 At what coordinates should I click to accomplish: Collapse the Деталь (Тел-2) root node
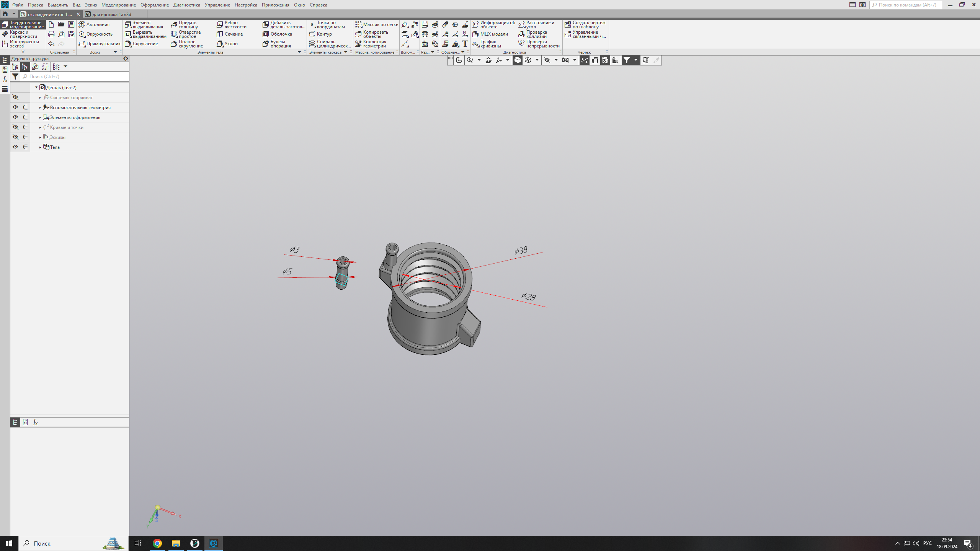coord(36,87)
